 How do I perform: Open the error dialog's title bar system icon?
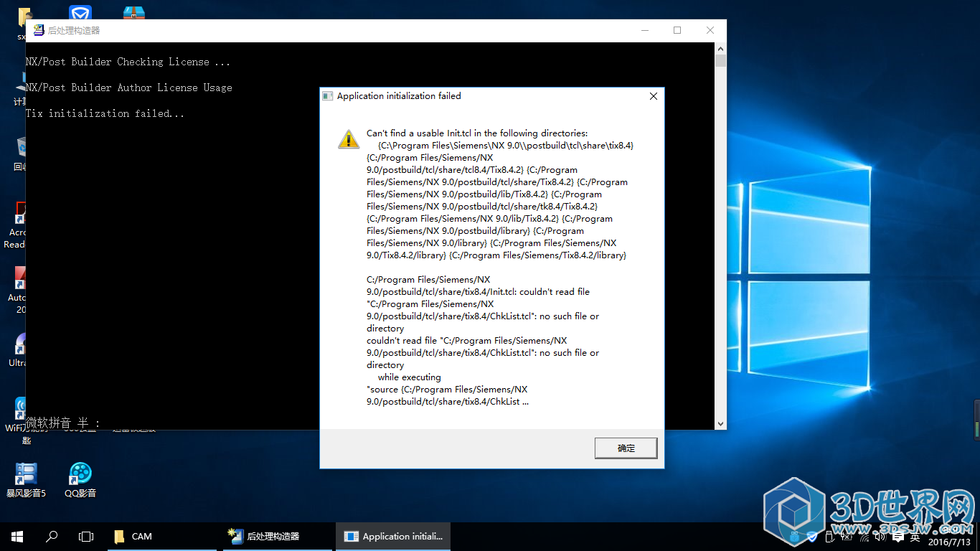(327, 96)
